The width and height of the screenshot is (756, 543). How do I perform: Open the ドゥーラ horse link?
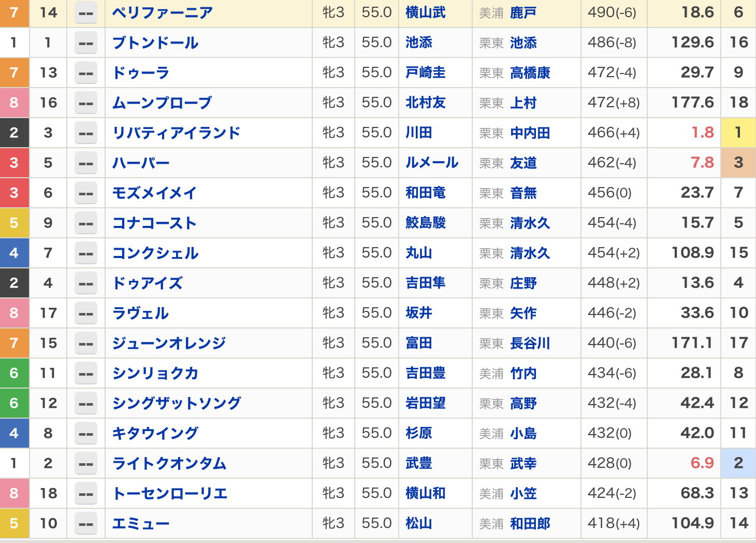tap(141, 73)
